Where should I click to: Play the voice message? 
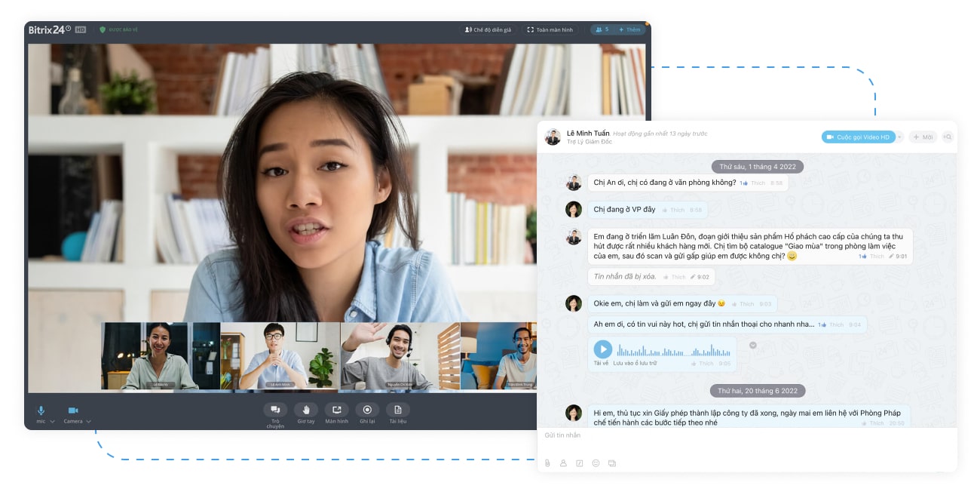coord(602,349)
